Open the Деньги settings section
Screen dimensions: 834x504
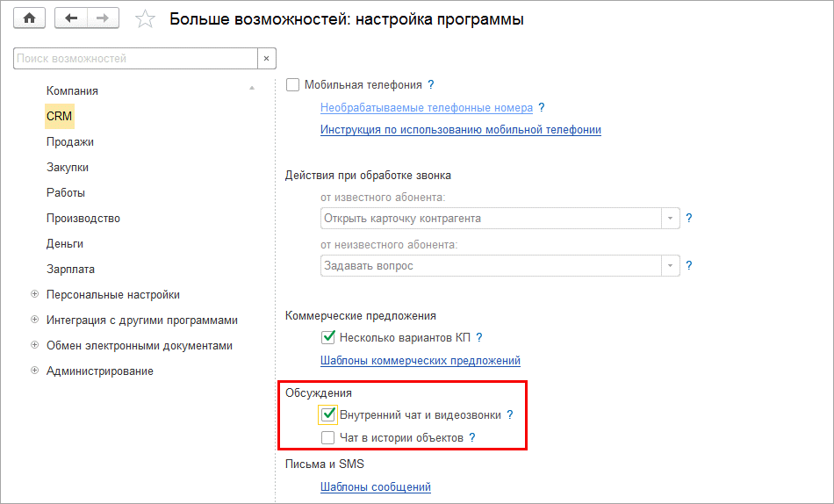point(65,243)
